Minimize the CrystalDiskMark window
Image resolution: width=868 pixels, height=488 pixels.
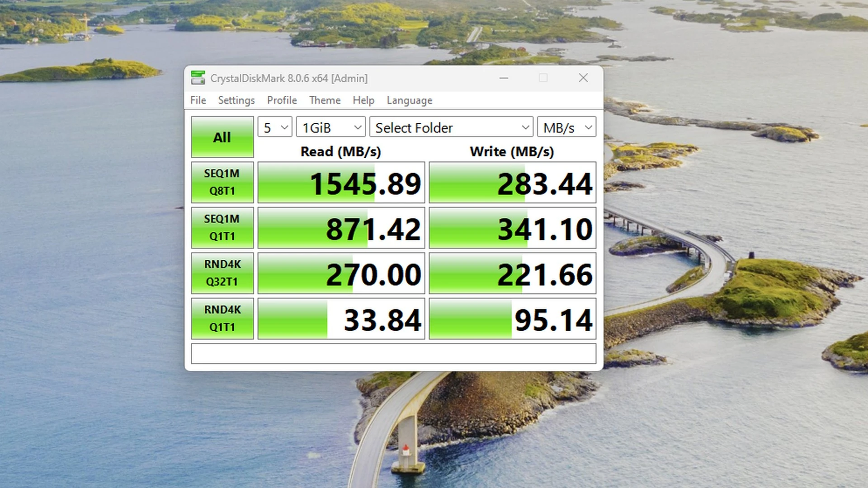[x=504, y=78]
